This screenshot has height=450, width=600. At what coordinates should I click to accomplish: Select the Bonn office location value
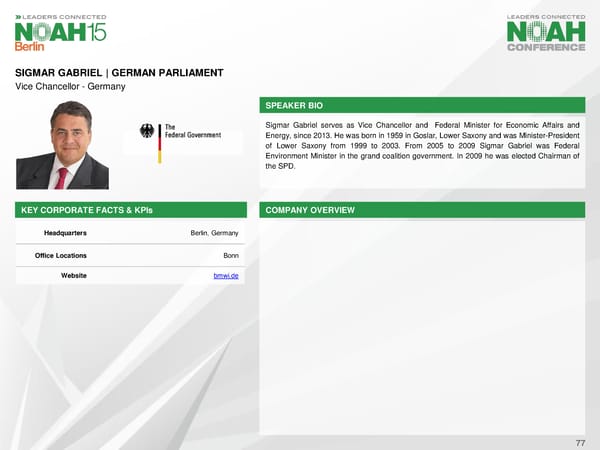point(230,255)
